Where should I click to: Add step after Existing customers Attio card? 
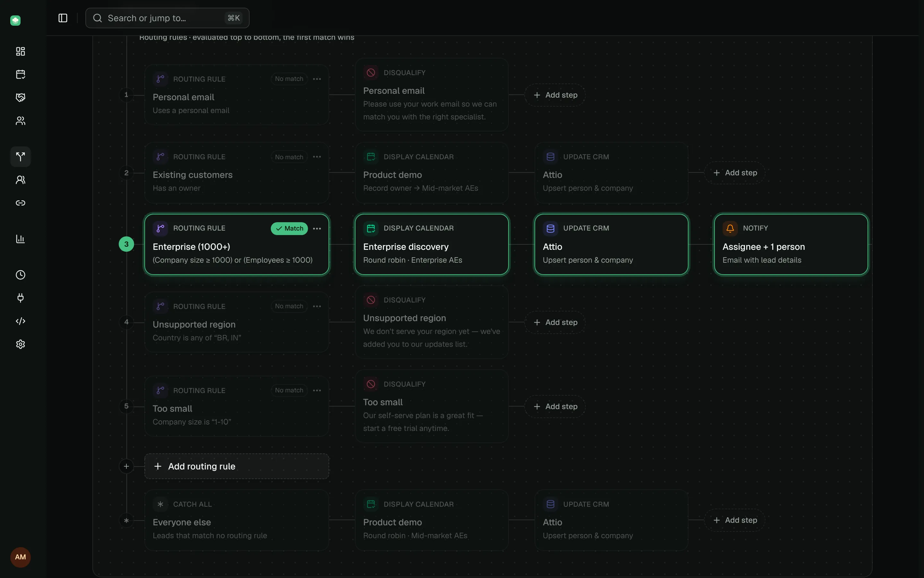click(x=735, y=173)
